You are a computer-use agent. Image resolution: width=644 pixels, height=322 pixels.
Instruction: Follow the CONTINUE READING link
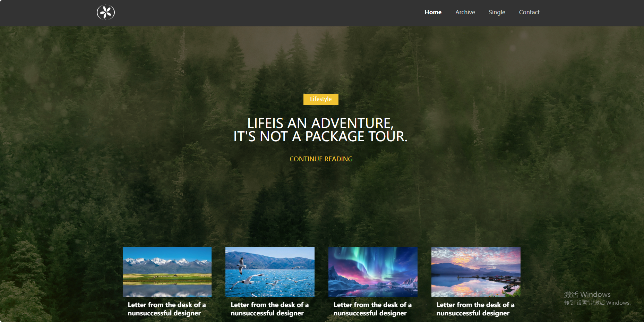[321, 159]
